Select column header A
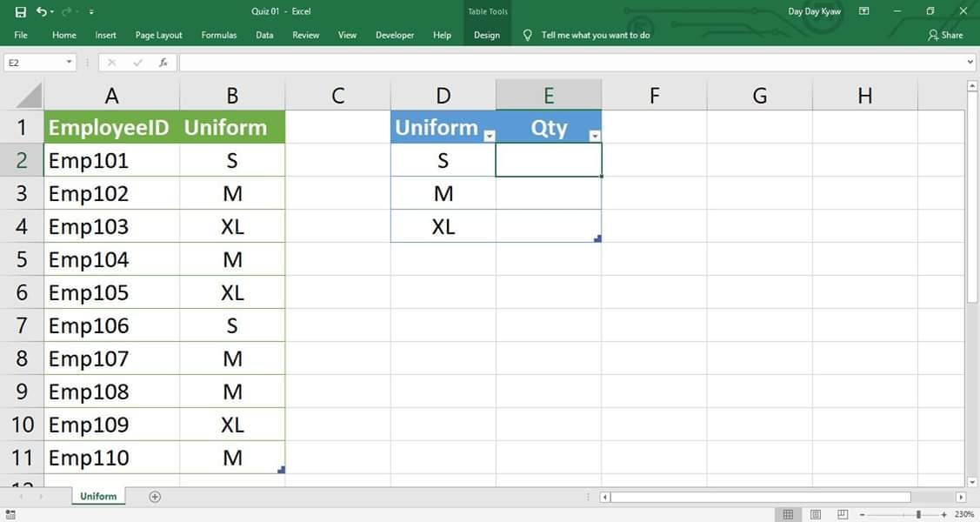This screenshot has height=522, width=980. pyautogui.click(x=111, y=95)
